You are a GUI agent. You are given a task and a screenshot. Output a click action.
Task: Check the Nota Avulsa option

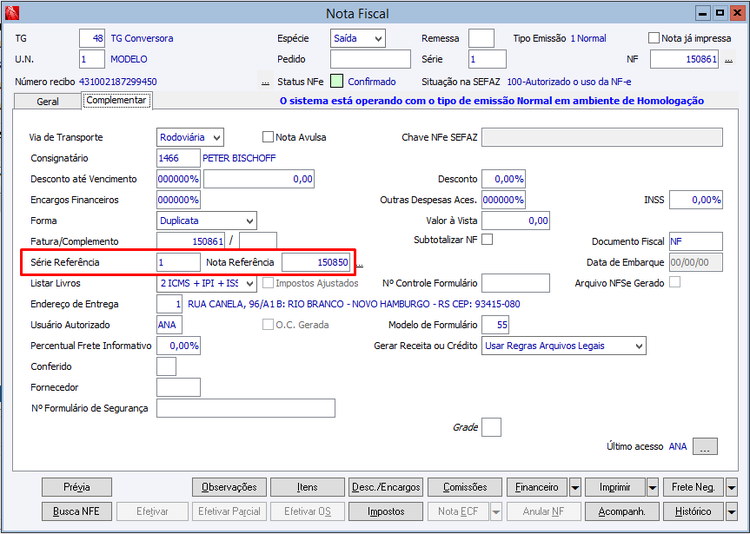268,137
